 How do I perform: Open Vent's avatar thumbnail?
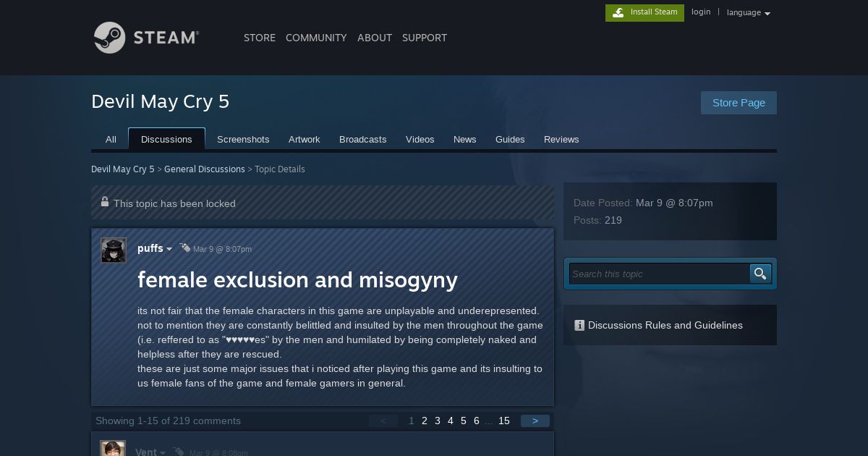pos(113,449)
